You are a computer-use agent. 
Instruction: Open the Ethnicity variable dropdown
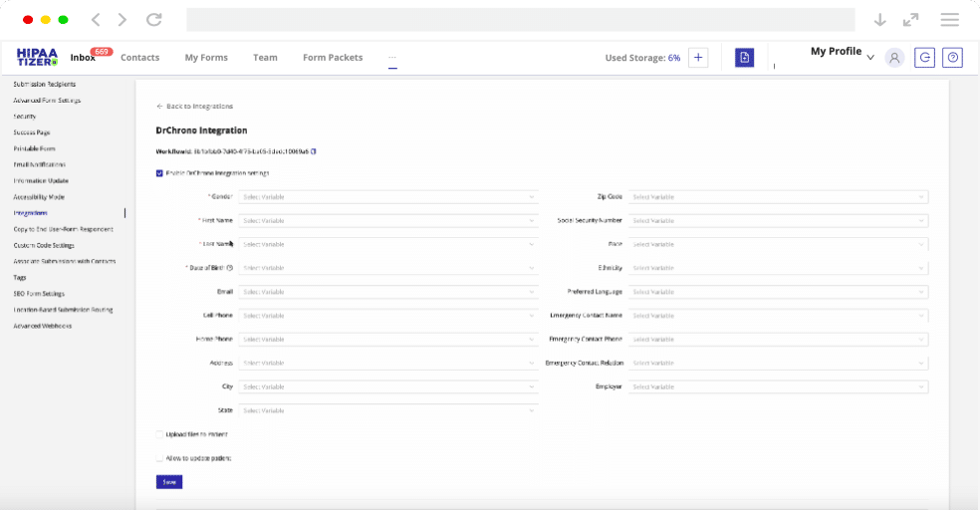tap(778, 268)
